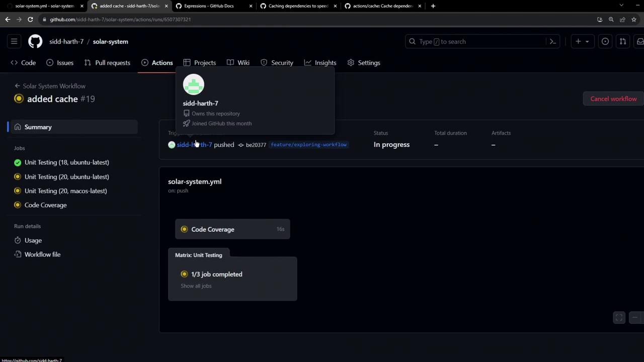Image resolution: width=644 pixels, height=362 pixels.
Task: Close the Expressions - GitHub Docs tab
Action: 251,6
